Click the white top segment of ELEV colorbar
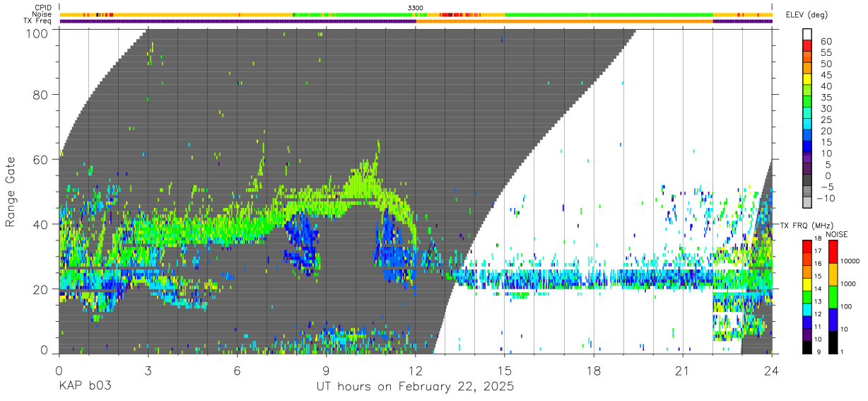This screenshot has width=868, height=401. (x=807, y=34)
